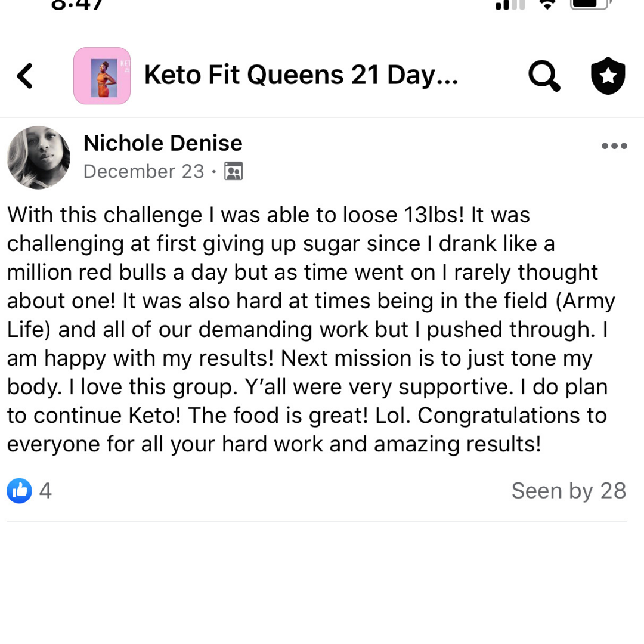Tap the December 23 post timestamp
Viewport: 644px width, 644px height.
pos(144,171)
